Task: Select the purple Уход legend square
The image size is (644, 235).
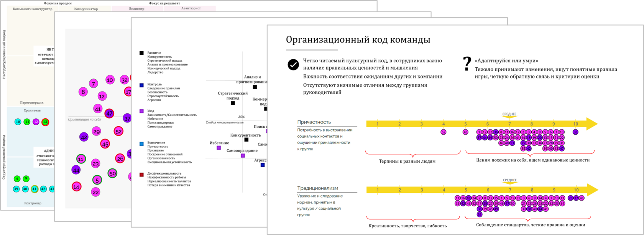Action: point(141,111)
